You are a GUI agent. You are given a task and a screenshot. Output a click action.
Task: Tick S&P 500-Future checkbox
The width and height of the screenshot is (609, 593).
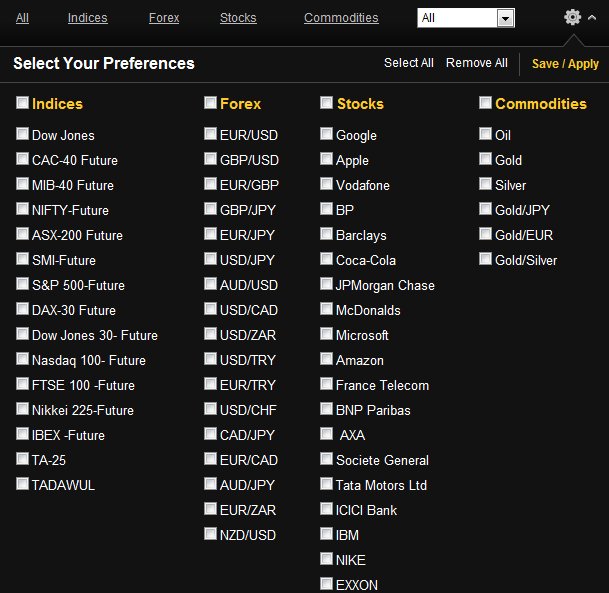coord(23,283)
